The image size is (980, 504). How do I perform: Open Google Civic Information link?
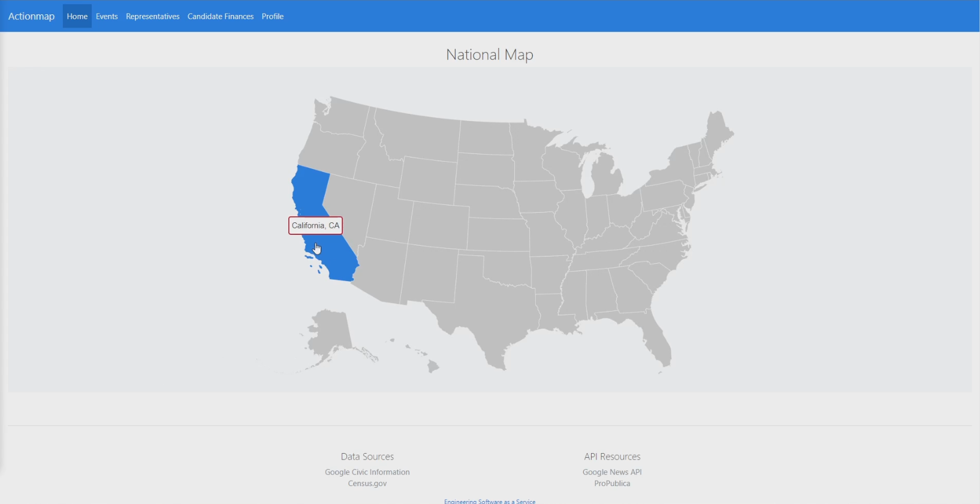click(x=367, y=472)
